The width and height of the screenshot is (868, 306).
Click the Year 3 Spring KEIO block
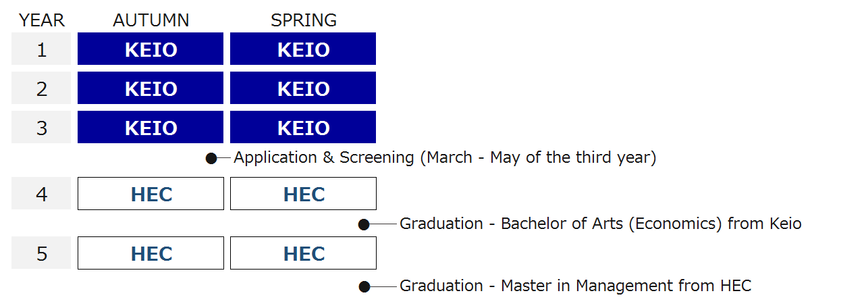(303, 128)
